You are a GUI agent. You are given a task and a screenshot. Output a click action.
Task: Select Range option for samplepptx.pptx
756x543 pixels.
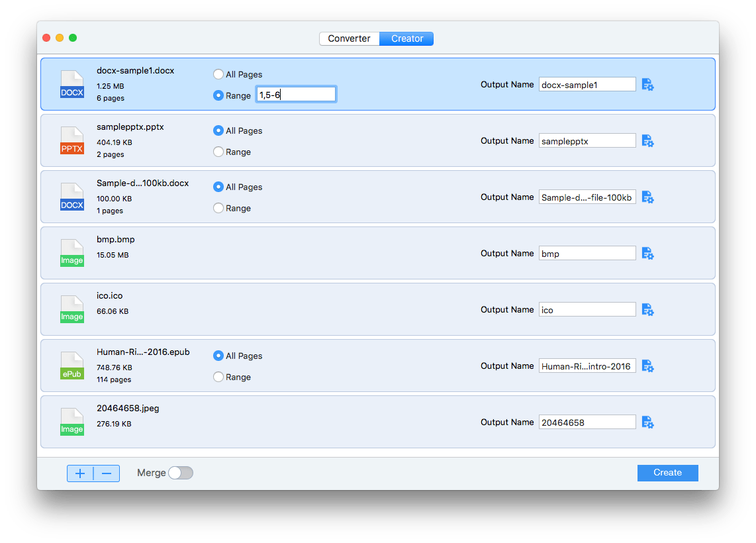tap(218, 152)
